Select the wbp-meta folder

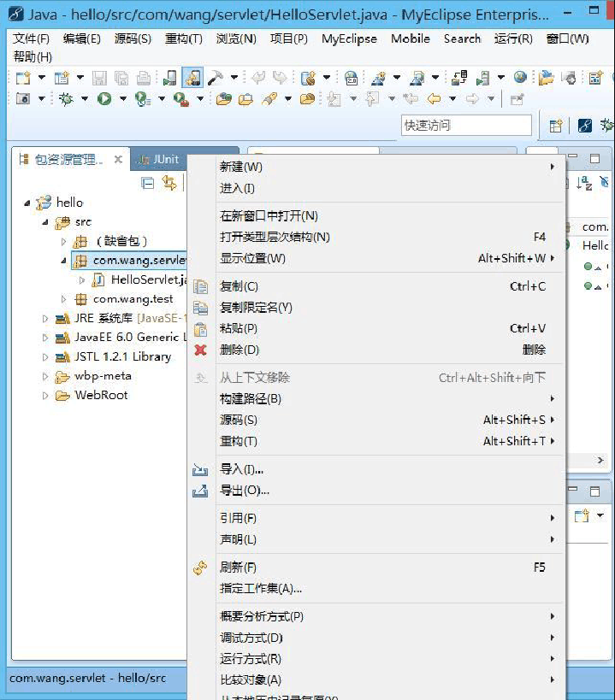point(103,376)
